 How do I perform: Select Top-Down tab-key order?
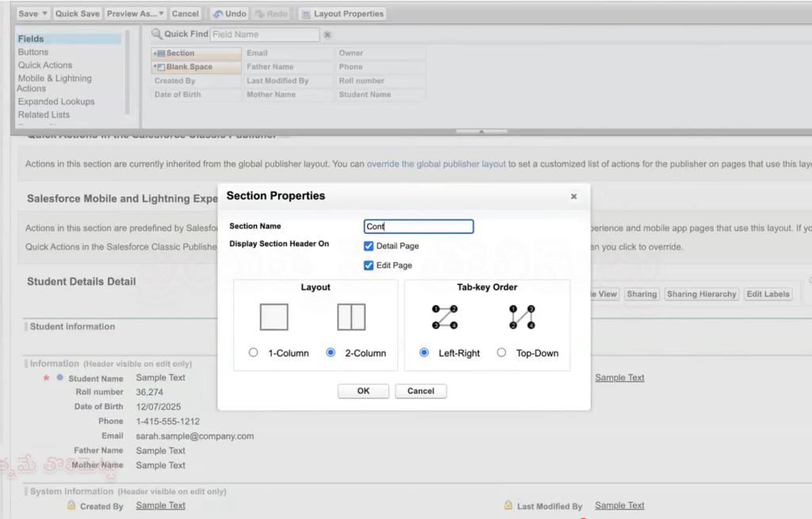click(500, 353)
